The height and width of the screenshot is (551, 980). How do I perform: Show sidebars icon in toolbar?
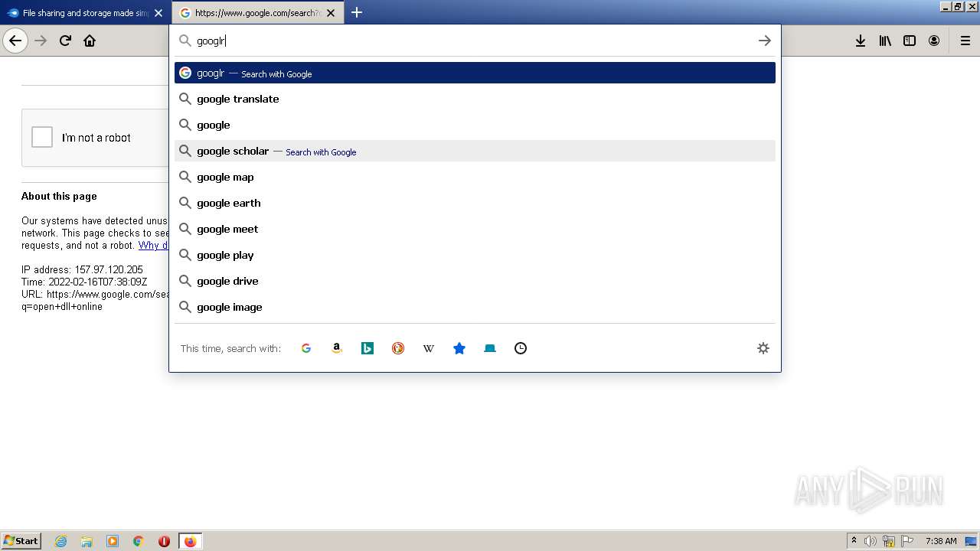pos(910,41)
